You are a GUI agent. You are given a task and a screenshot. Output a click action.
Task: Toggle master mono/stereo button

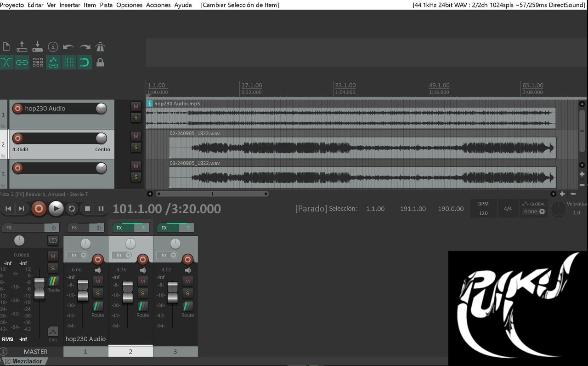click(53, 240)
